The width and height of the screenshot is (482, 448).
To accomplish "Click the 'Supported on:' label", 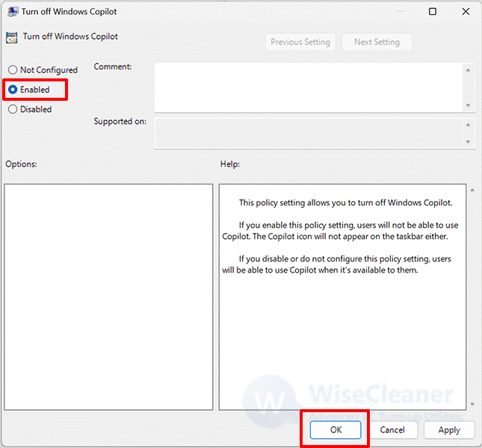I will (x=120, y=121).
